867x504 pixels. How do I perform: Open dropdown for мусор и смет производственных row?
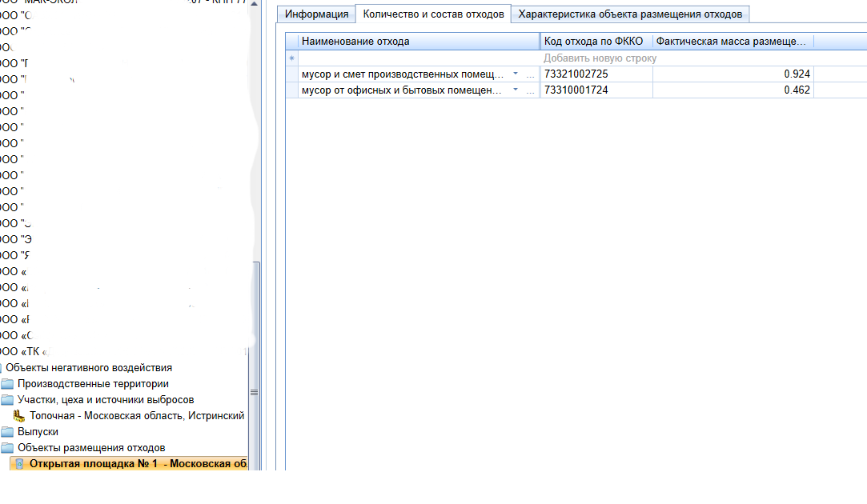tap(515, 74)
